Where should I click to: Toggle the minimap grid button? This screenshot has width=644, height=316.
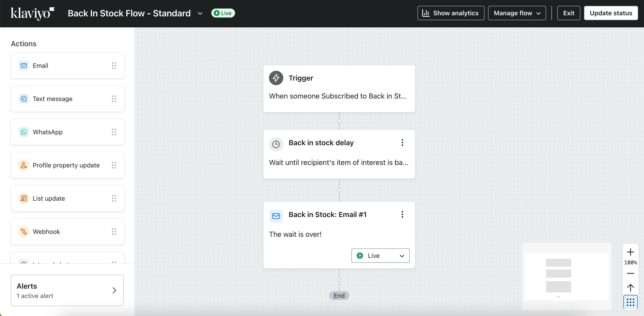(630, 302)
